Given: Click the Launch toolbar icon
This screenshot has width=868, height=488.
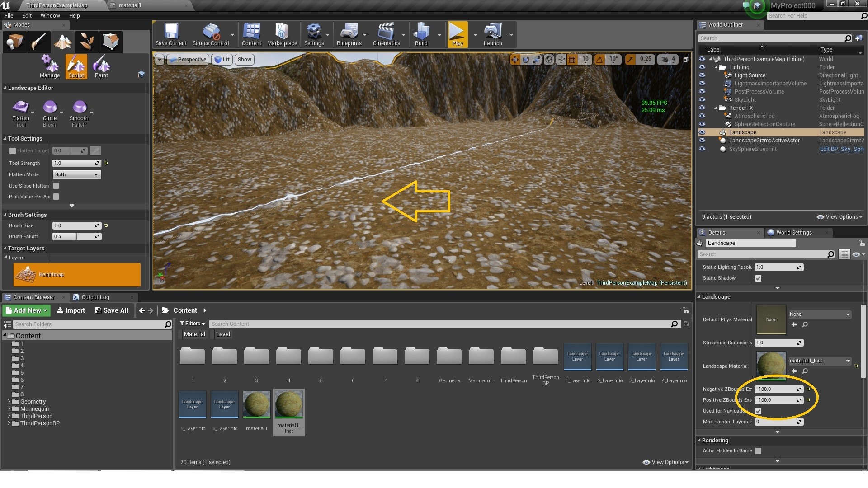Looking at the screenshot, I should tap(493, 35).
